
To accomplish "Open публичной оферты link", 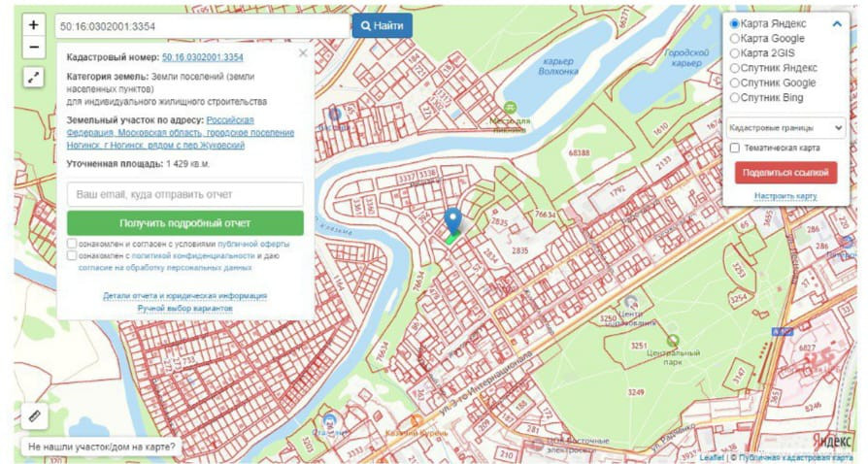I will tap(253, 244).
